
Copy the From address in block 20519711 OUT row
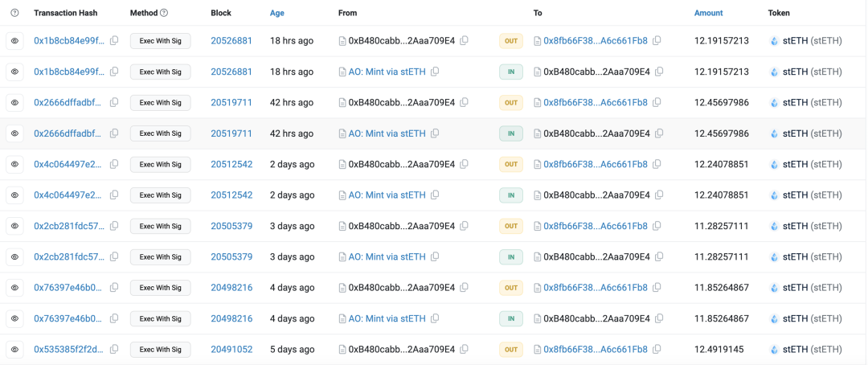[464, 103]
